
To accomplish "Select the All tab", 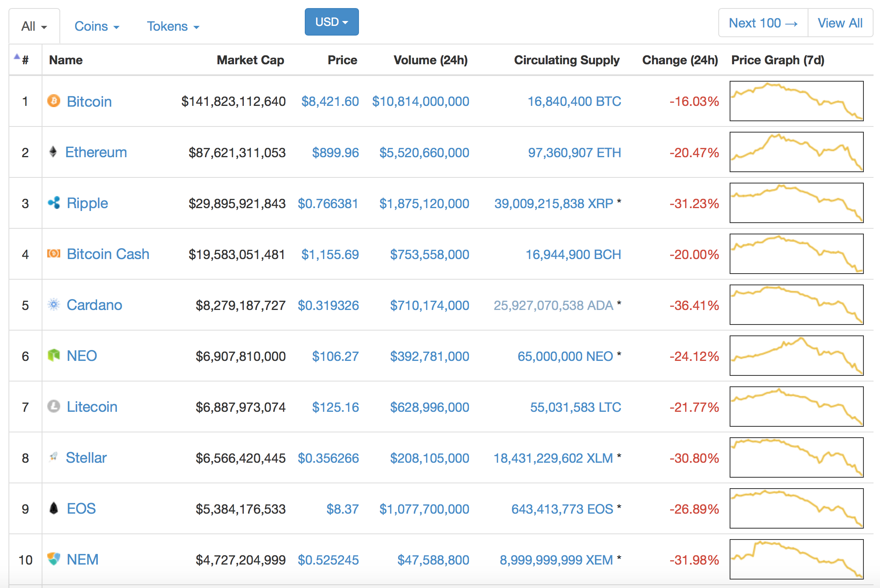I will point(34,26).
